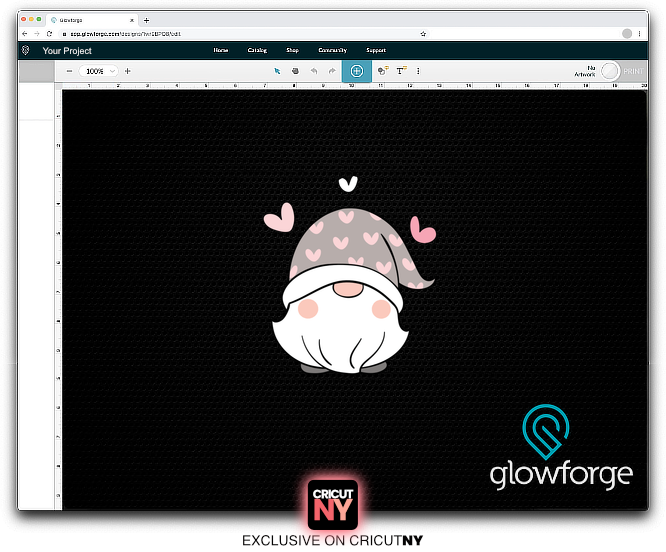Click the browser address bar URL
Screen dimensions: 666x552
click(x=126, y=34)
